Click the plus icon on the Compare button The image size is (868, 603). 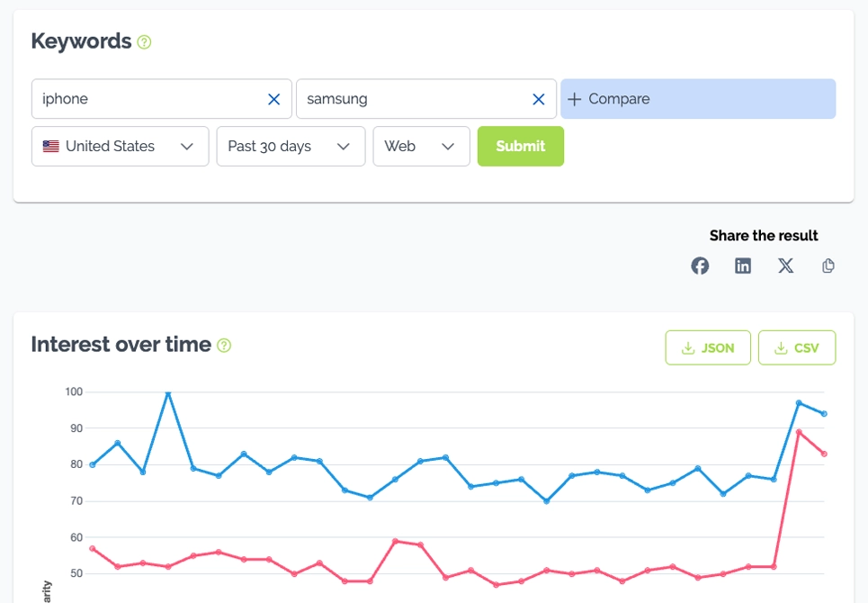click(575, 99)
